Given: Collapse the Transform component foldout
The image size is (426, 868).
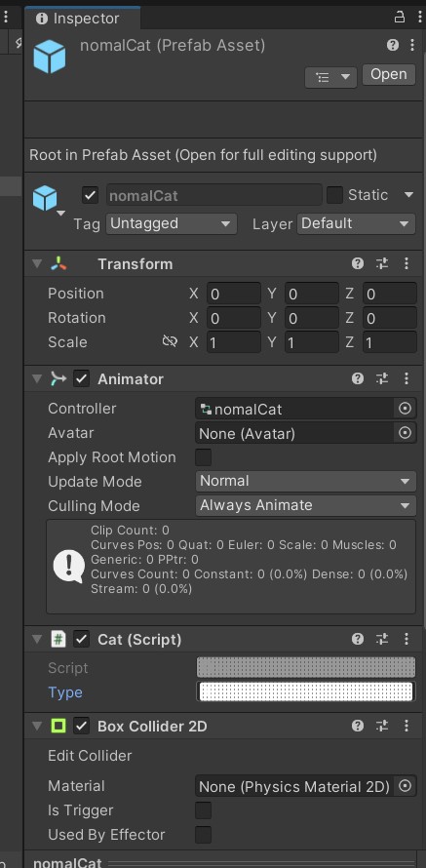Looking at the screenshot, I should pos(37,263).
